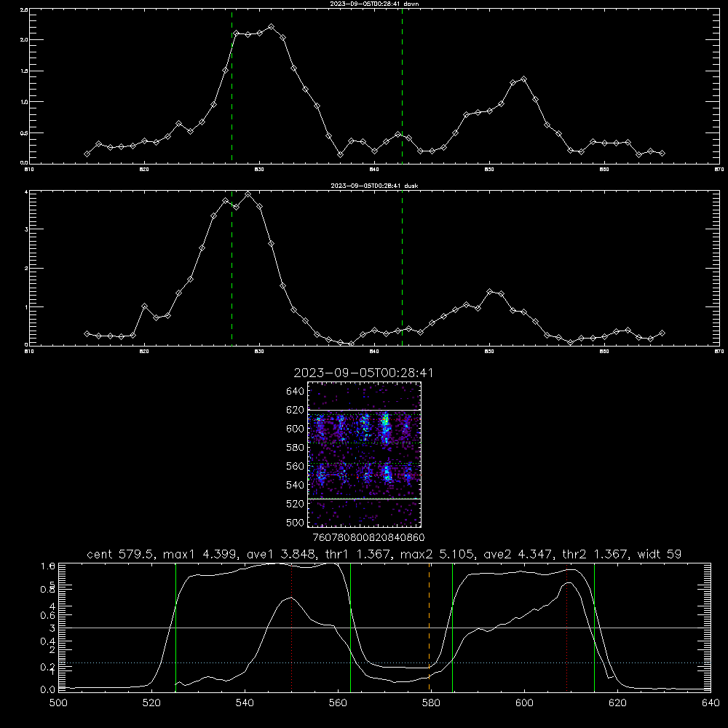Viewport: 728px width, 728px height.
Task: Select the "thr2 1.367" value in profile title
Action: [596, 554]
